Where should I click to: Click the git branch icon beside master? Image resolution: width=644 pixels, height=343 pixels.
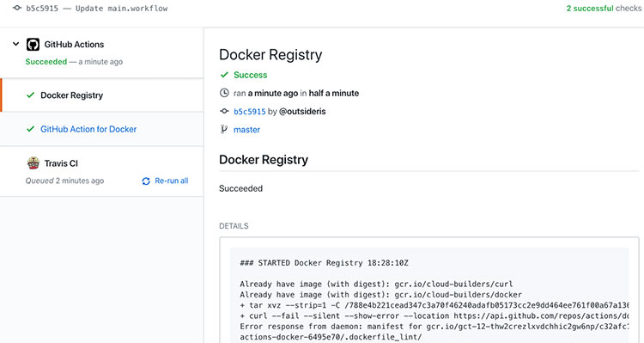(224, 130)
